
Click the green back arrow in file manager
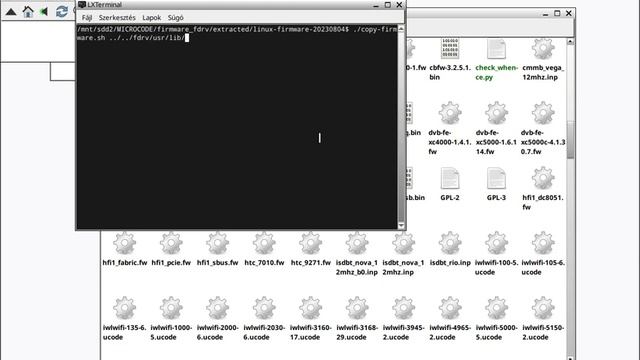(44, 12)
